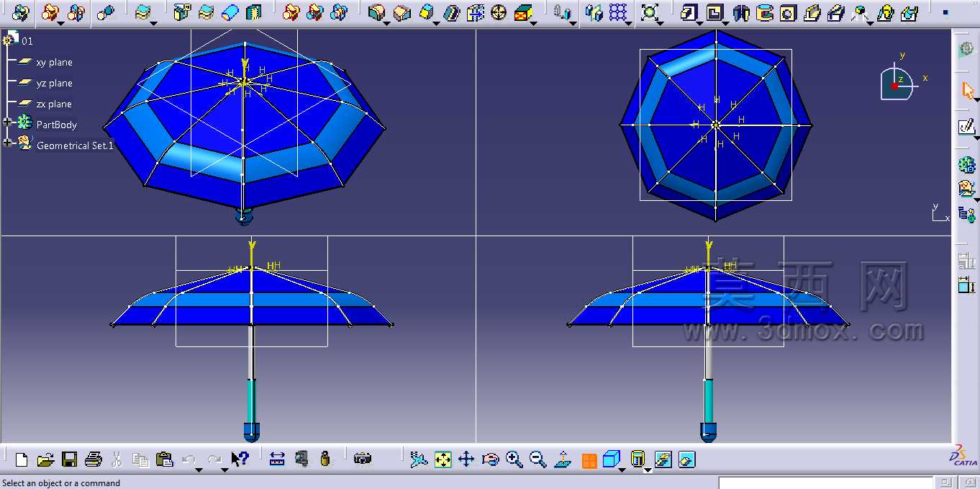Viewport: 980px width, 489px height.
Task: Click the Undo arrow icon
Action: pos(189,459)
